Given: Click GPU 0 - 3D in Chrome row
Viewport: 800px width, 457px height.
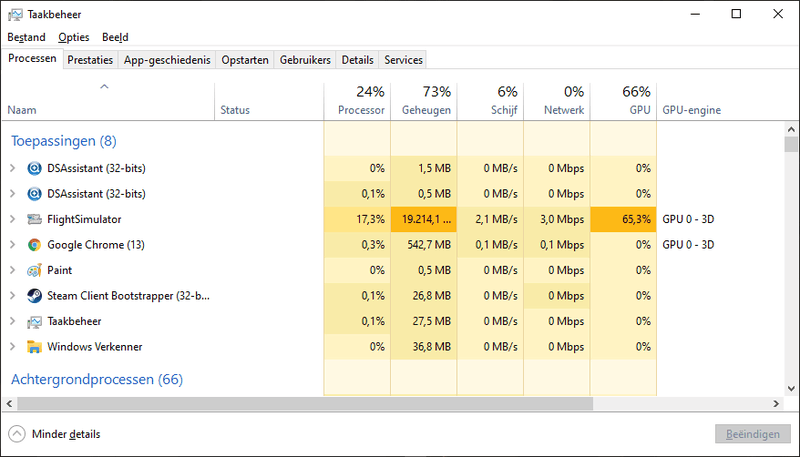Looking at the screenshot, I should pos(688,245).
